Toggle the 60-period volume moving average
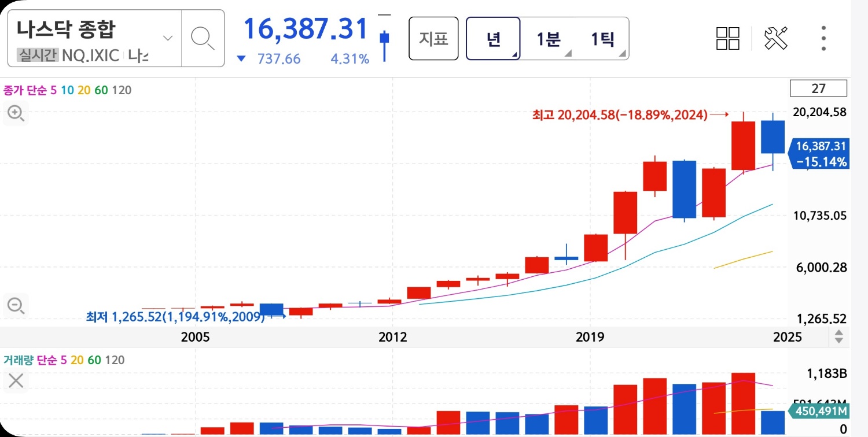The width and height of the screenshot is (868, 437). 94,360
